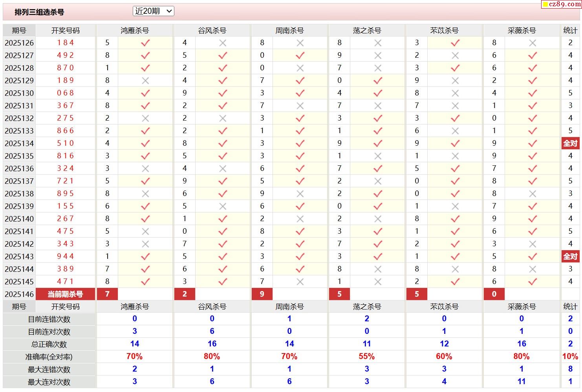This screenshot has width=582, height=392.
Task: Click the check mark for 周南 in row 2025127
Action: coord(300,55)
